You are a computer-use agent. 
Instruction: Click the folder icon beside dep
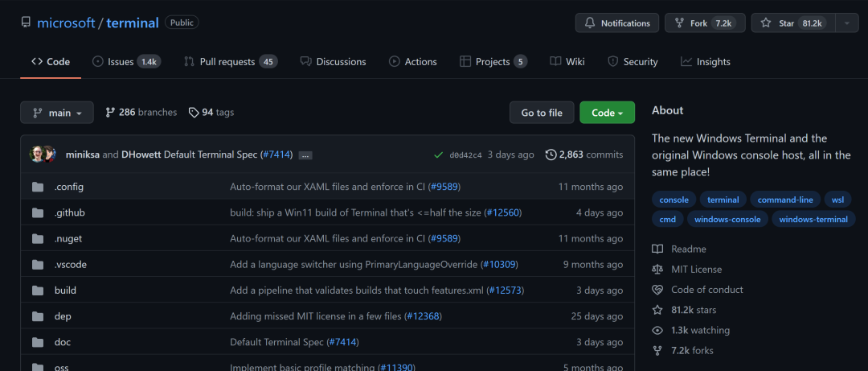[38, 316]
